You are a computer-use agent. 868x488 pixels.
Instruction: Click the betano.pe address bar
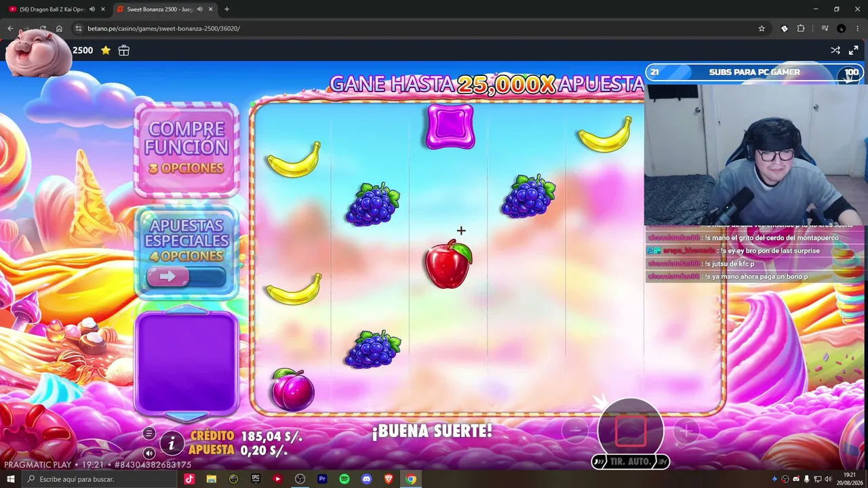click(x=420, y=28)
